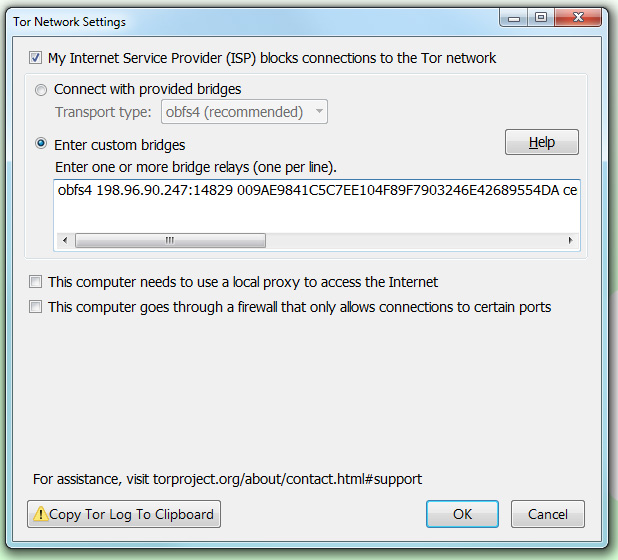
Task: Enable the firewall allowed ports checkbox
Action: pos(35,307)
